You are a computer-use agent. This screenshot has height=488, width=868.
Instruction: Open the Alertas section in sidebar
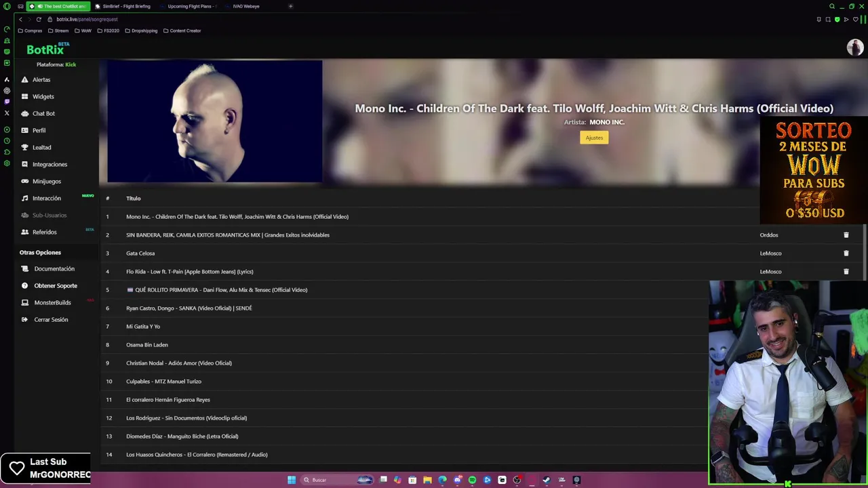pyautogui.click(x=41, y=79)
